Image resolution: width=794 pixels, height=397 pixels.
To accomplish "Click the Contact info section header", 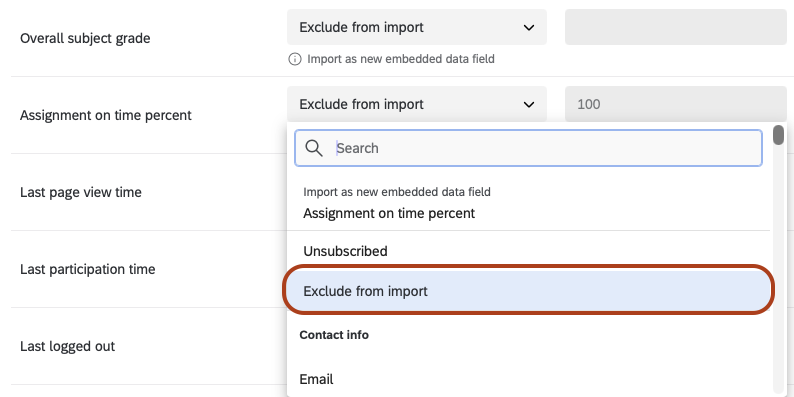I will click(x=334, y=335).
